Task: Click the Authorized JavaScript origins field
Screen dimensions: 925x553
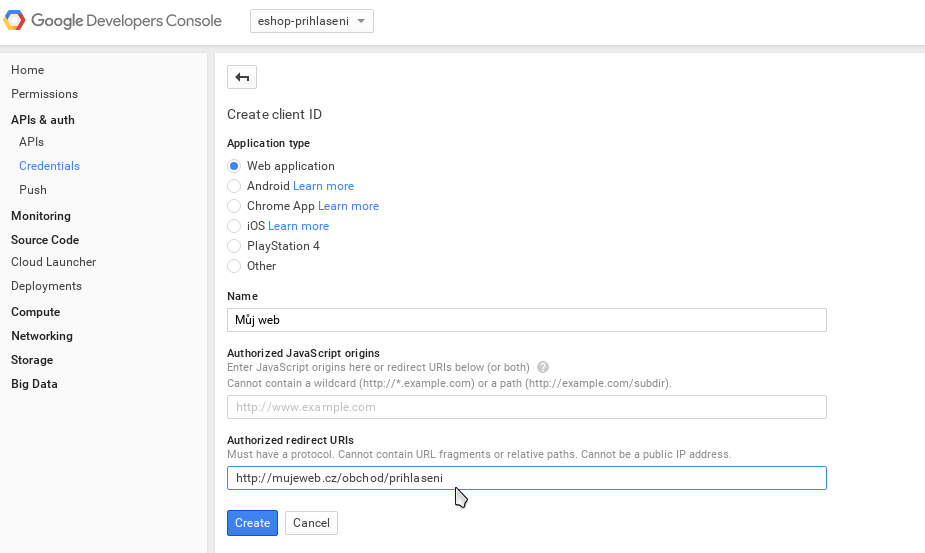Action: [x=527, y=407]
